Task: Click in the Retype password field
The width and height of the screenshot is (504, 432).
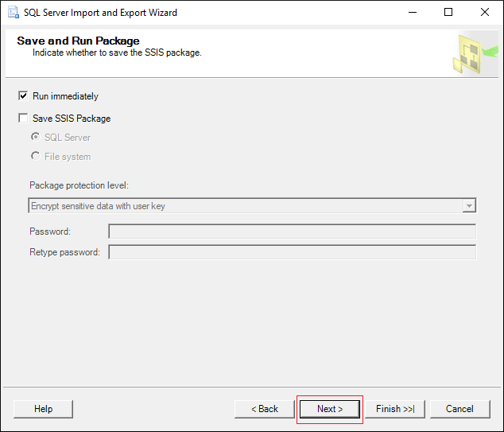Action: (293, 252)
